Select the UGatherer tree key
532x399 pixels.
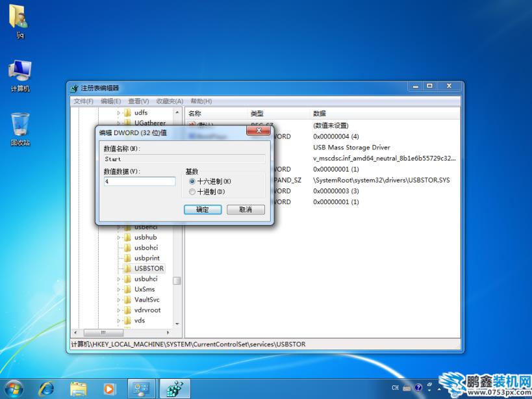click(149, 123)
